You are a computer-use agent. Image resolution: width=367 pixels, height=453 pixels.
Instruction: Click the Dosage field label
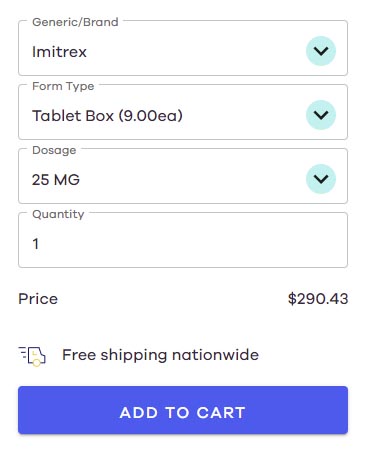pos(54,150)
